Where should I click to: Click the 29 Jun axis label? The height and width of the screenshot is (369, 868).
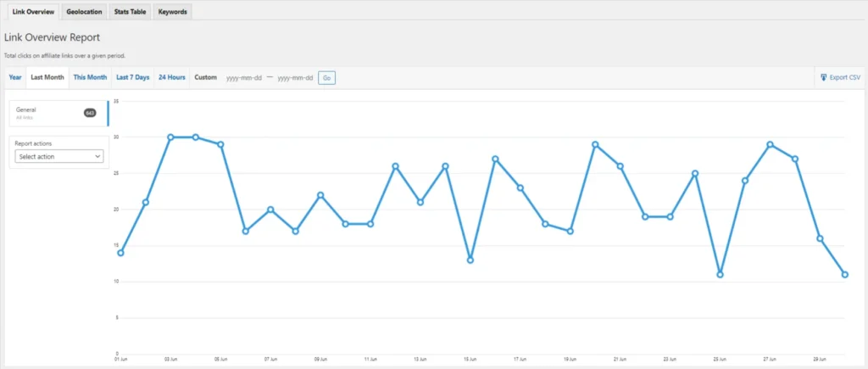pyautogui.click(x=820, y=359)
